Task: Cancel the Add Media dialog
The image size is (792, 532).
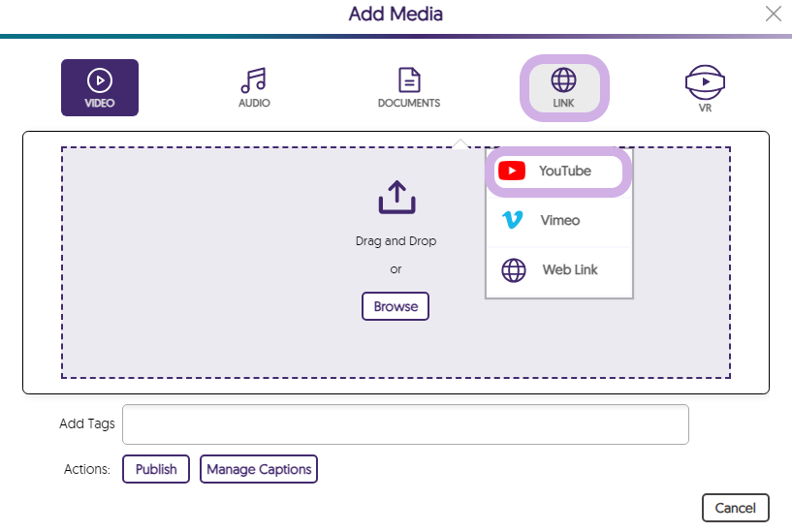Action: point(735,508)
